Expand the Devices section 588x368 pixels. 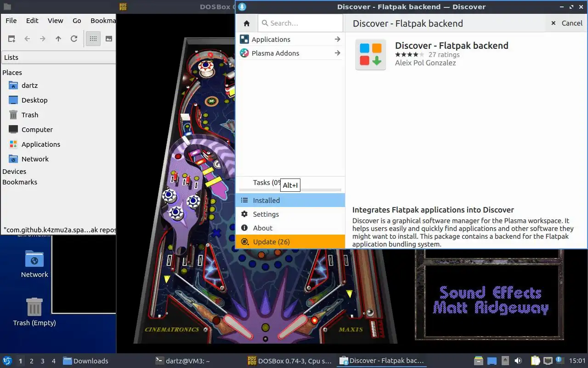[14, 172]
